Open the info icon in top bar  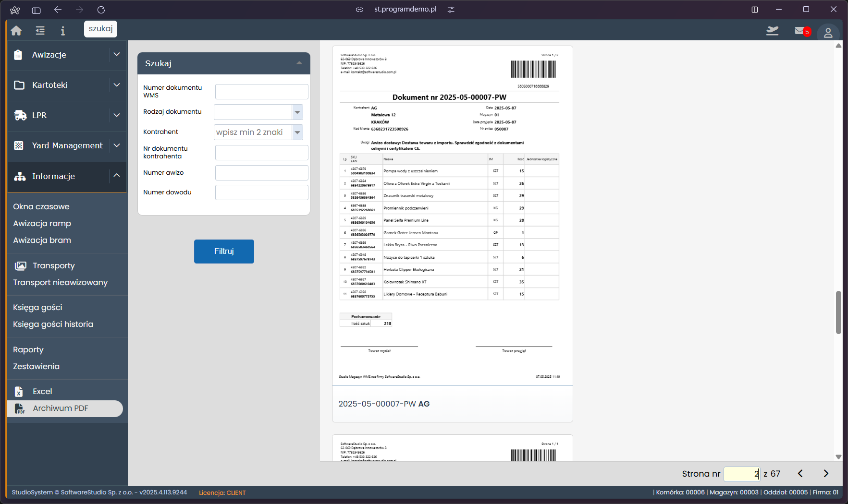pos(62,31)
